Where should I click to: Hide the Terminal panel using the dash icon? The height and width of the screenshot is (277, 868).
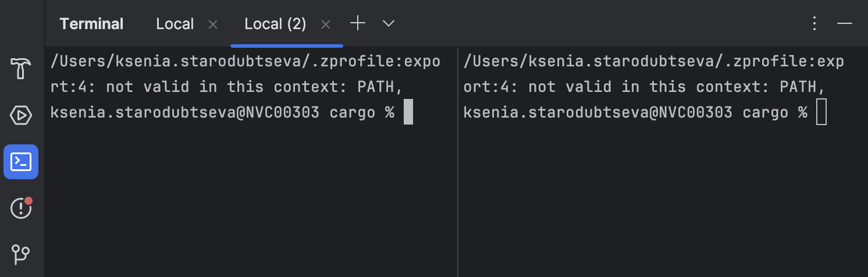[x=845, y=23]
